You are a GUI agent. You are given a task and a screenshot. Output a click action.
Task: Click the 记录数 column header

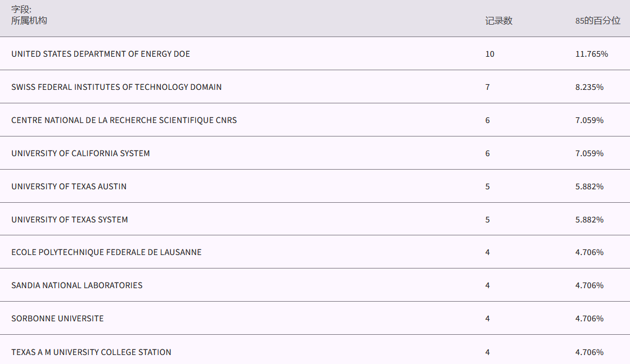coord(499,21)
